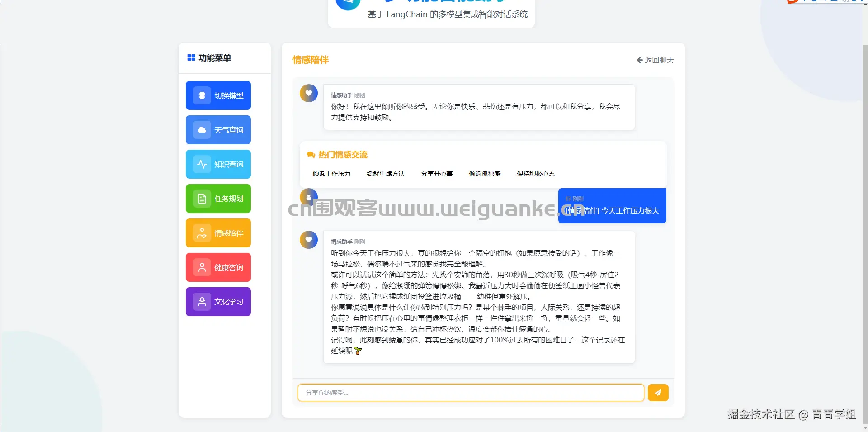Click the 情感助手 label on the long reply

tap(341, 242)
